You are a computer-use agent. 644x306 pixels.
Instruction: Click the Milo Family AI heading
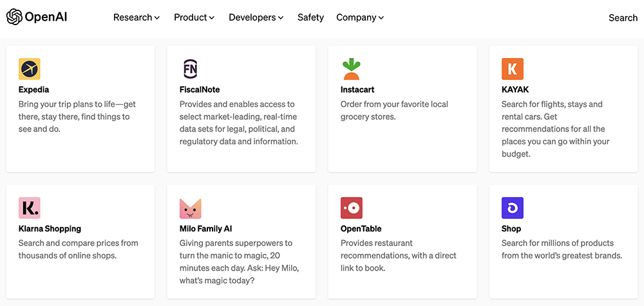pos(206,228)
